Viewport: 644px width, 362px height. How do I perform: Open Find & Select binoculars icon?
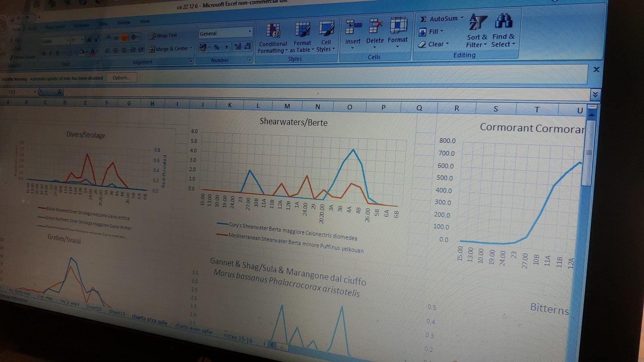pos(504,21)
